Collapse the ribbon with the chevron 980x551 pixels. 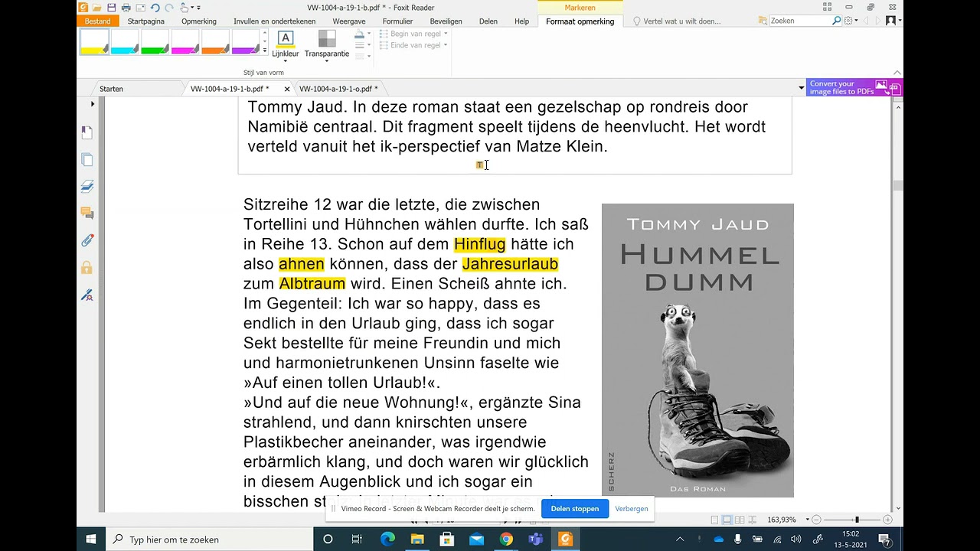click(897, 73)
